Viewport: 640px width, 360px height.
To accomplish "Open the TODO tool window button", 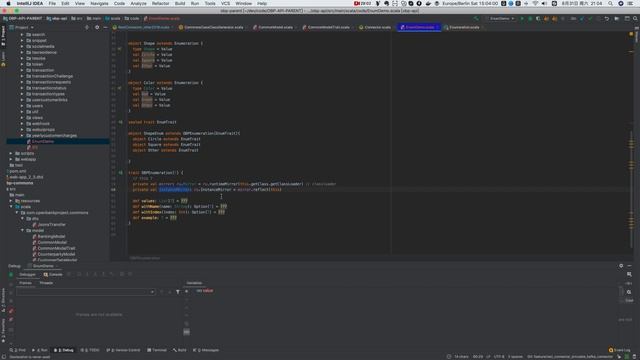I will coord(90,350).
